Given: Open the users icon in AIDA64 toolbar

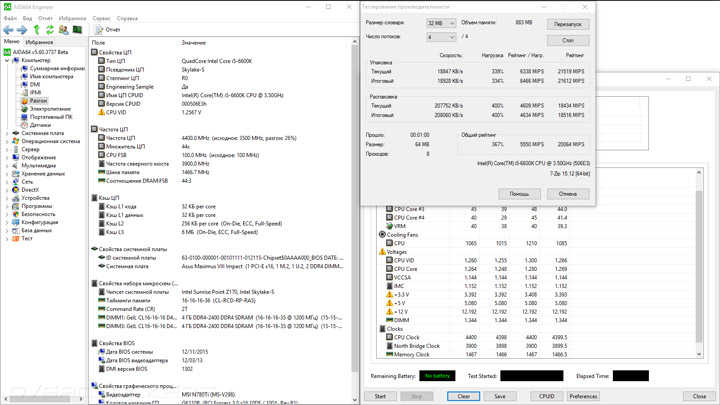Looking at the screenshot, I should 63,30.
